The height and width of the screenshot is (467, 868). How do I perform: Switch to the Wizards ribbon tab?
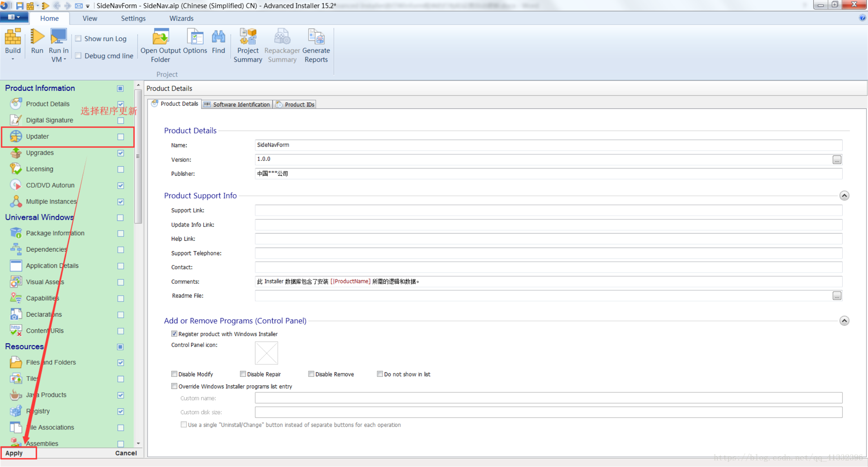click(x=181, y=18)
